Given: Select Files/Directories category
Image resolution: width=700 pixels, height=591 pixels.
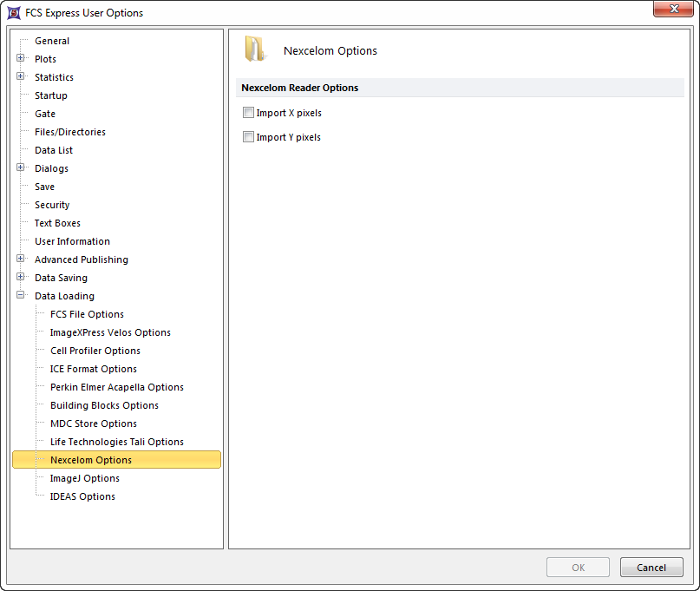Looking at the screenshot, I should (70, 132).
